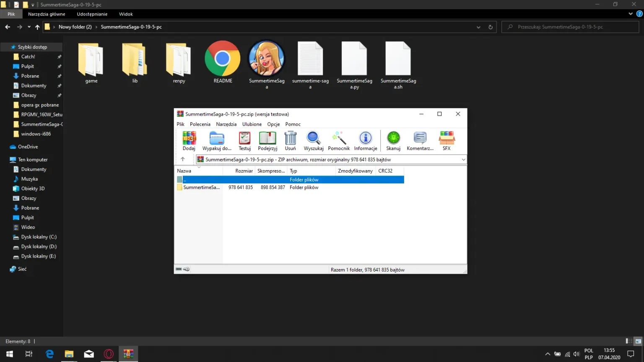This screenshot has height=362, width=644.
Task: Click the Usuń trash can icon
Action: [290, 141]
